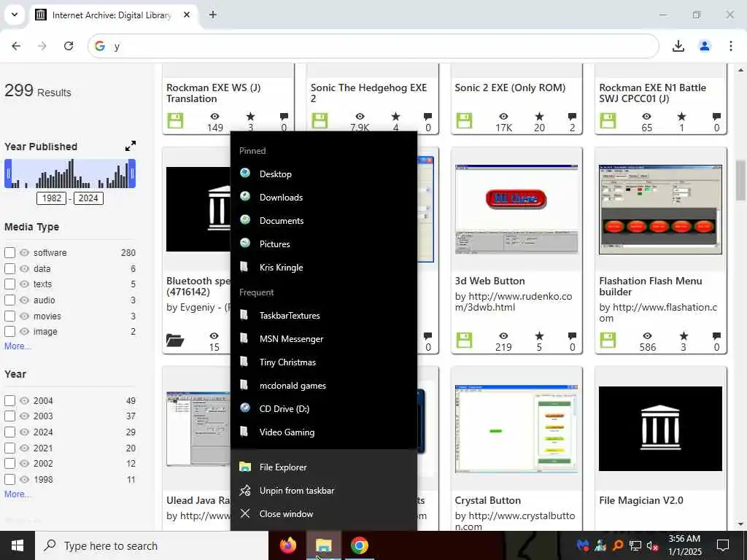This screenshot has width=747, height=560.
Task: Click the views eye icon on Flashation card
Action: click(x=647, y=335)
